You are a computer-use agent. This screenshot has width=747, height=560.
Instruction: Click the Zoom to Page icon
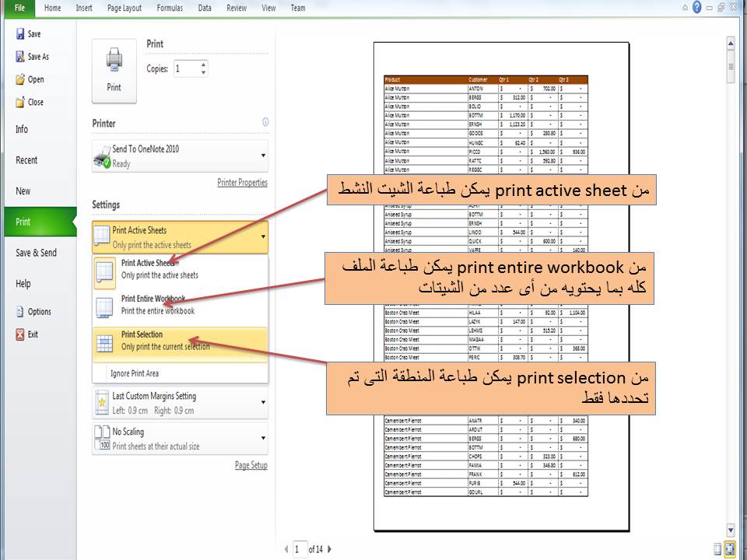[729, 549]
